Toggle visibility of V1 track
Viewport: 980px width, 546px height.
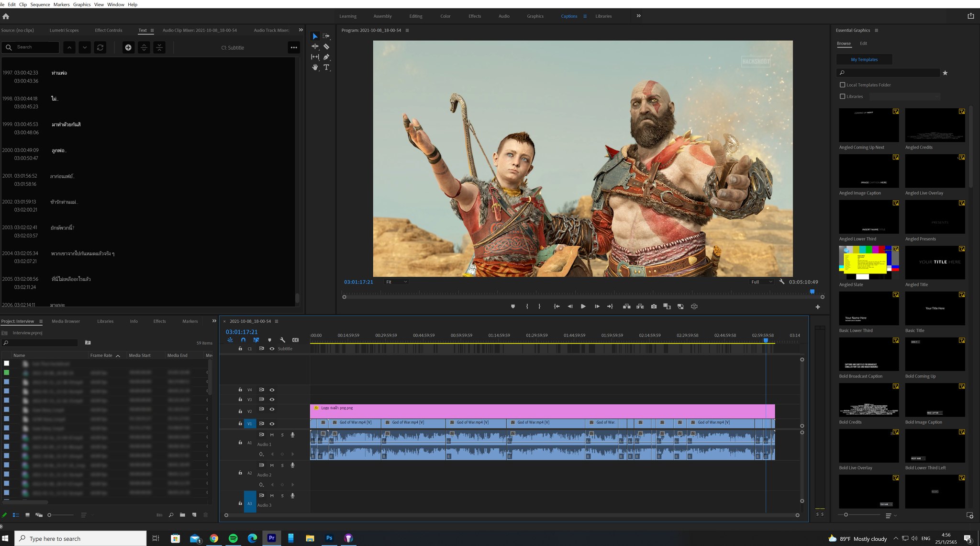[x=272, y=424]
